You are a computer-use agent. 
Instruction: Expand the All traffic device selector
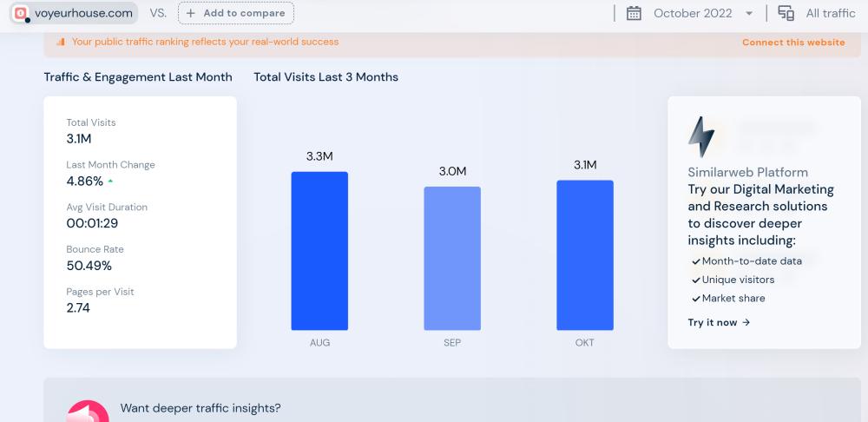(x=830, y=13)
